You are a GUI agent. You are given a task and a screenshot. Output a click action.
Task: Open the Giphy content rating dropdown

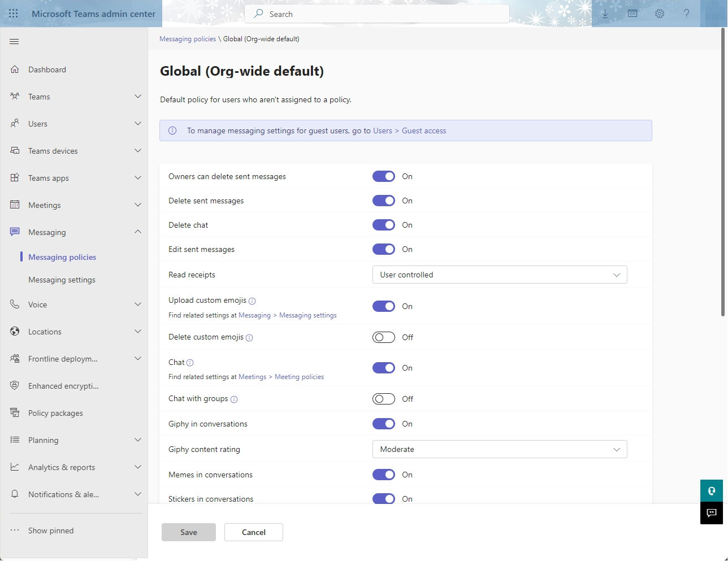point(500,449)
